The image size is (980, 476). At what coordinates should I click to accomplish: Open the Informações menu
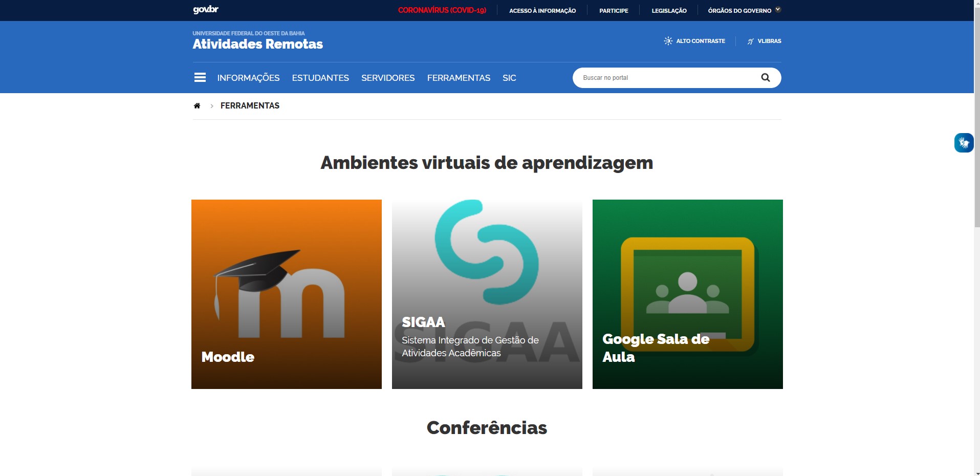tap(248, 77)
